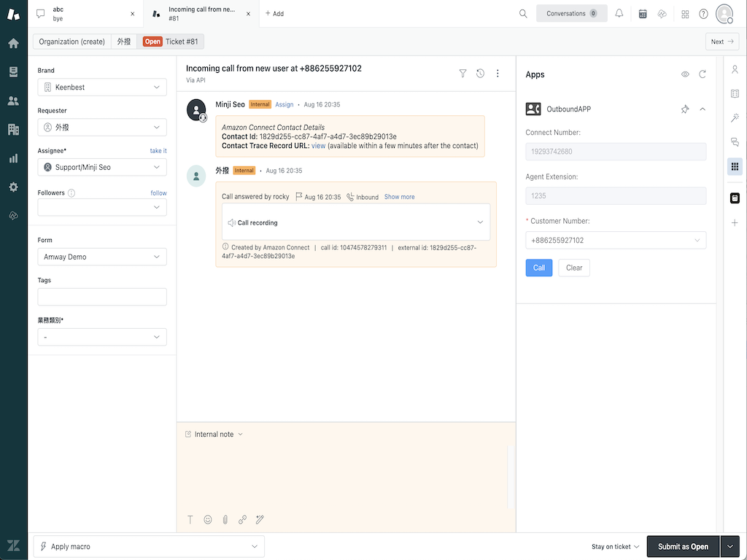Open Form dropdown Amway Demo

click(102, 257)
